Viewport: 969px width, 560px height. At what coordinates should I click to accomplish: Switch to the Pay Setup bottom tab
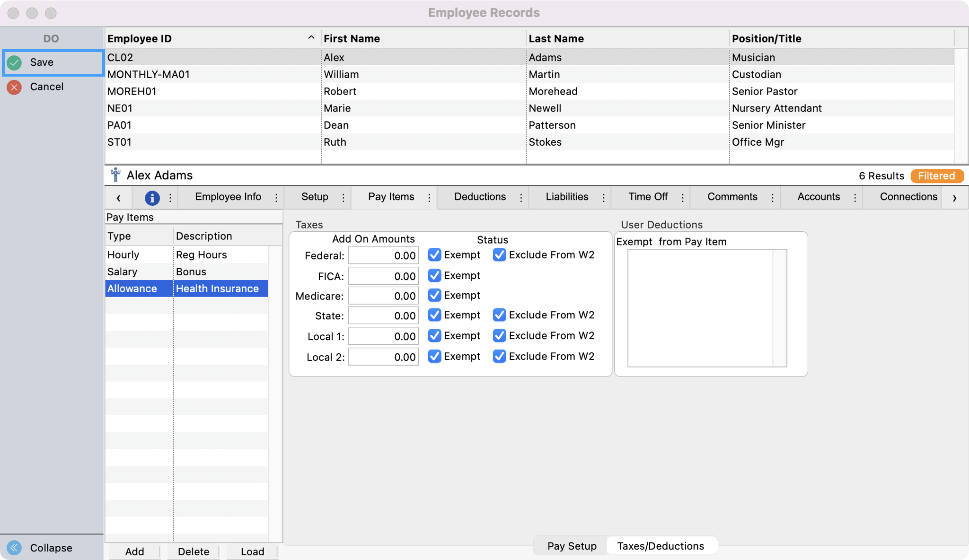pos(572,546)
